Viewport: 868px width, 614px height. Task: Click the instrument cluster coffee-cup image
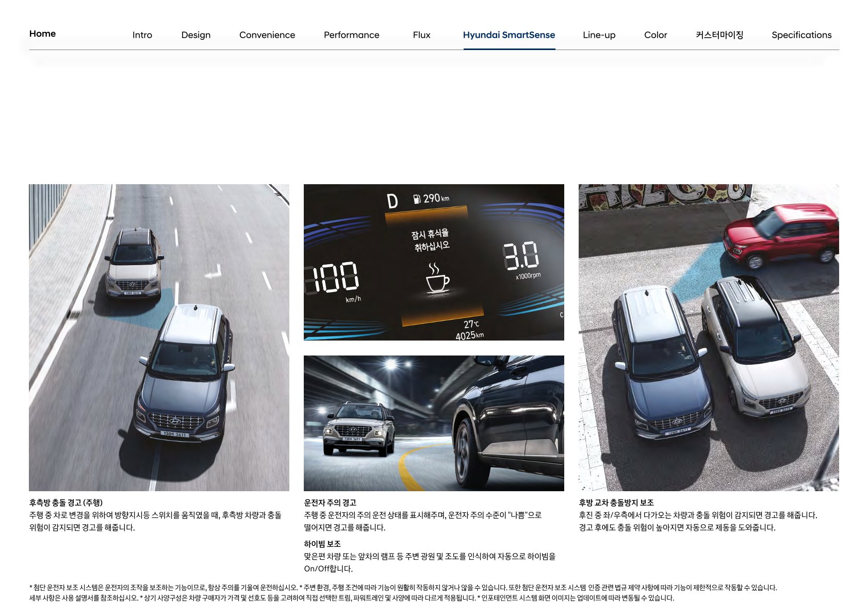coord(434,262)
